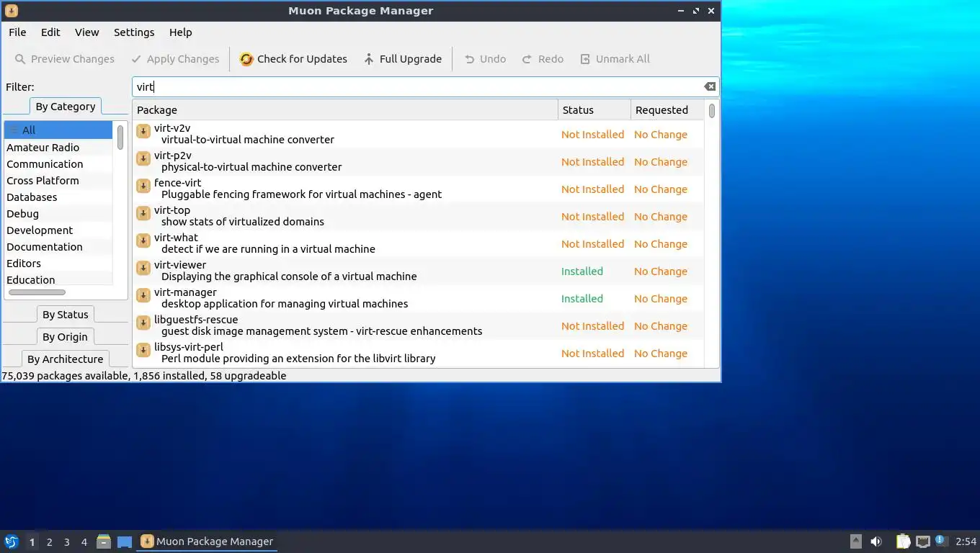The image size is (980, 553).
Task: Click the package icon for virt-what
Action: click(x=143, y=240)
